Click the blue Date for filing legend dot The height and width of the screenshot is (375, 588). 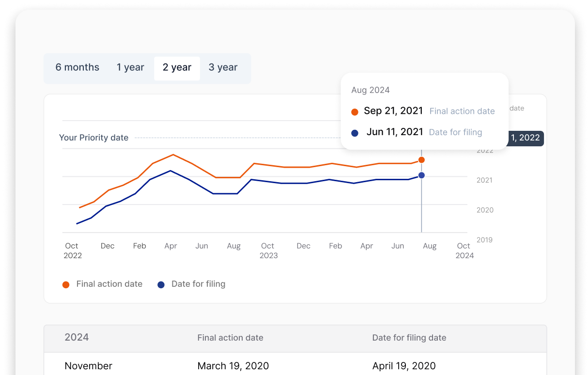point(161,284)
